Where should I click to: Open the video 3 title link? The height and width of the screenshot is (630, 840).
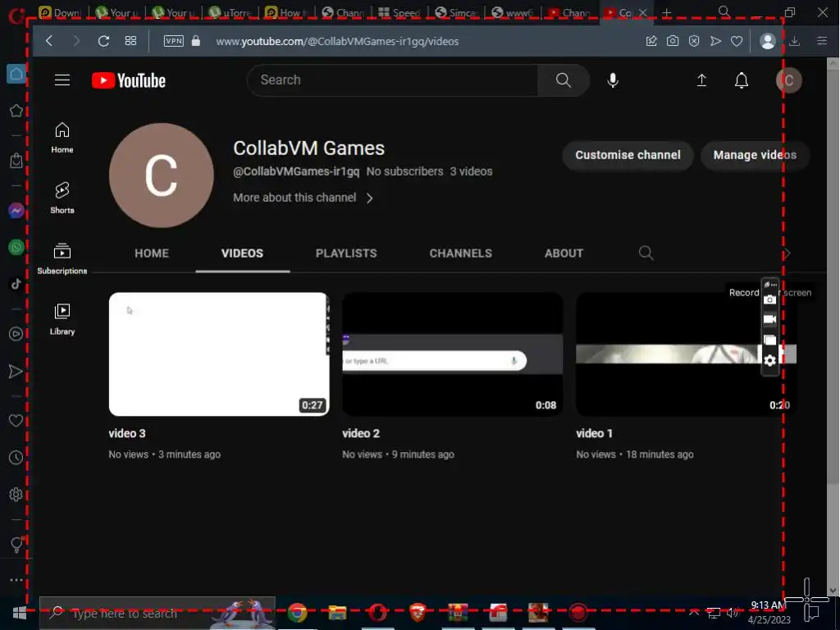tap(127, 433)
